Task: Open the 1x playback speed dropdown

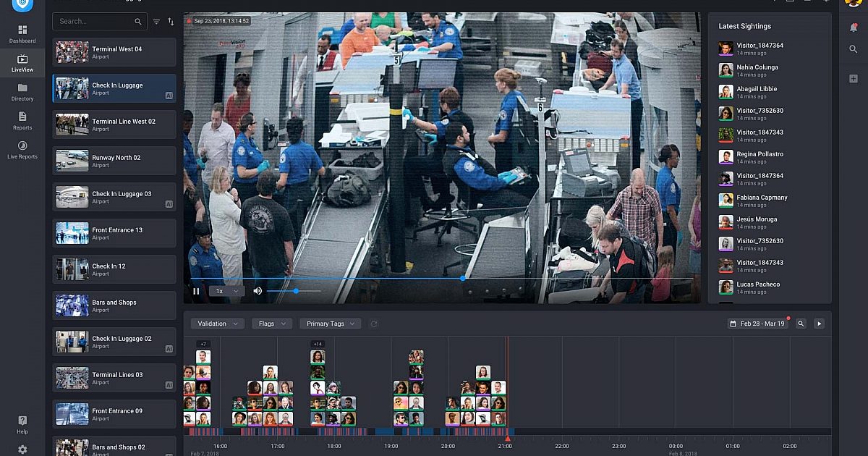Action: click(x=226, y=290)
